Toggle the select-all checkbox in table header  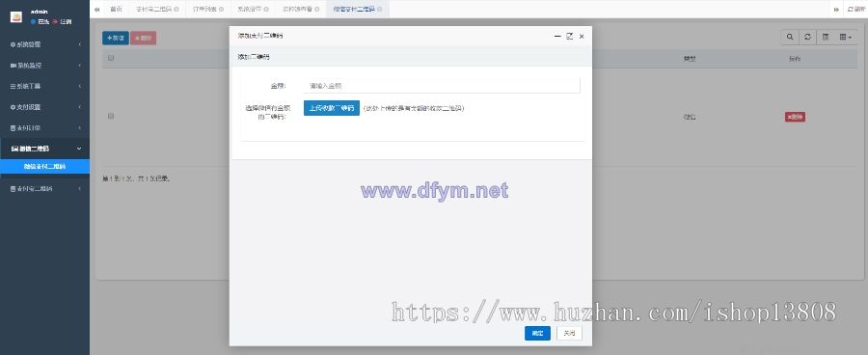click(111, 58)
